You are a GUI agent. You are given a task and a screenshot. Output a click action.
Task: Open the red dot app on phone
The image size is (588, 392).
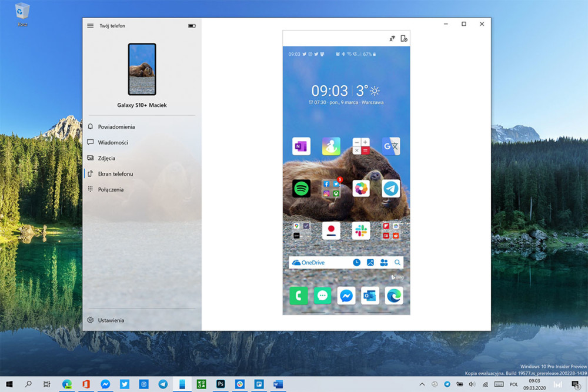tap(331, 230)
